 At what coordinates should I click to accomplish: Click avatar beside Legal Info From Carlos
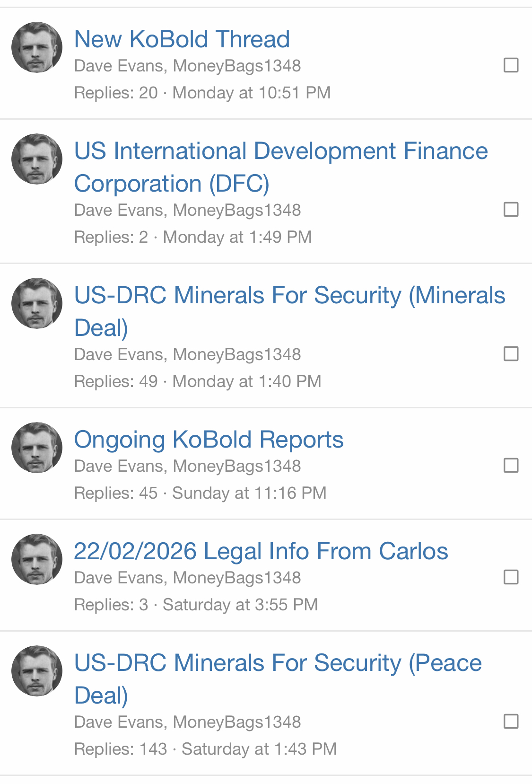pyautogui.click(x=37, y=559)
